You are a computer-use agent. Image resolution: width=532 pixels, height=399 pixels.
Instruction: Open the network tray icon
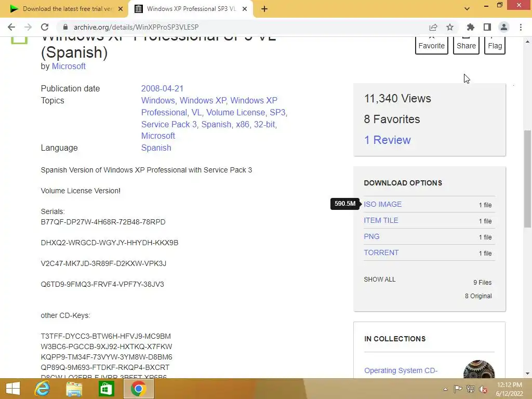[471, 389]
